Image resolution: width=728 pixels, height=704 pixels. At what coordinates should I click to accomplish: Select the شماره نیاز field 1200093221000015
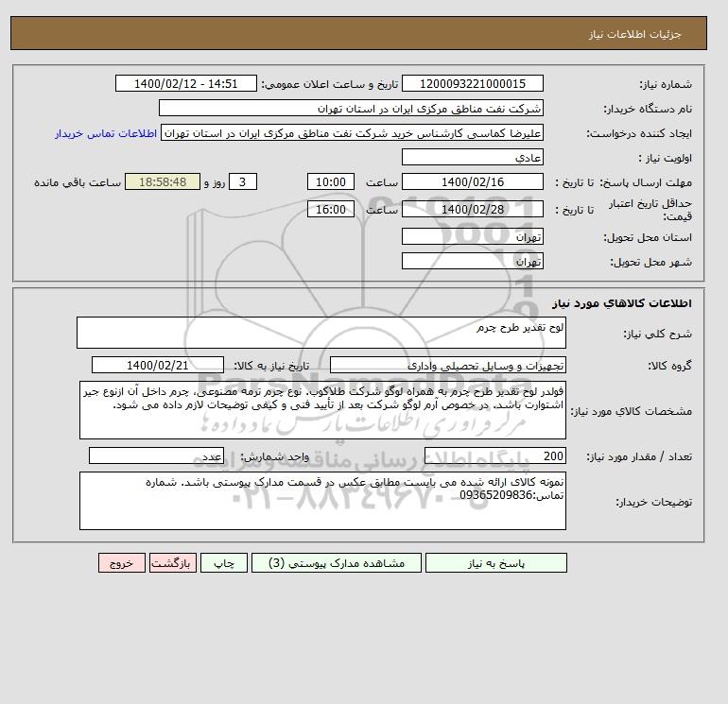coord(472,83)
